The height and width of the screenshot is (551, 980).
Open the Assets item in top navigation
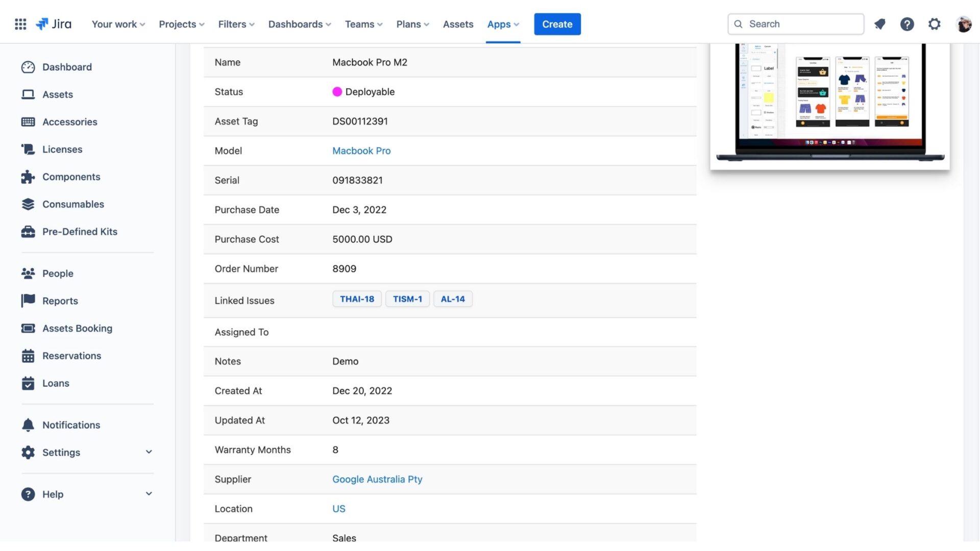click(458, 24)
